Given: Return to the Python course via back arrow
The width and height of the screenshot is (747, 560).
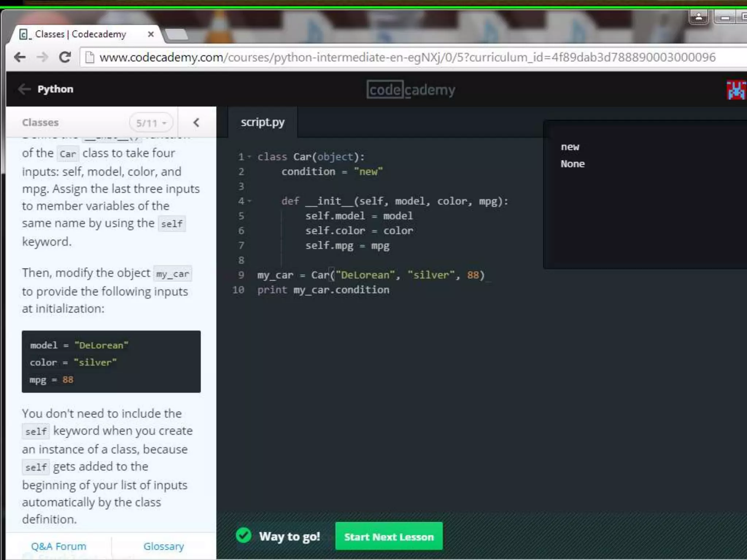Looking at the screenshot, I should [x=24, y=89].
